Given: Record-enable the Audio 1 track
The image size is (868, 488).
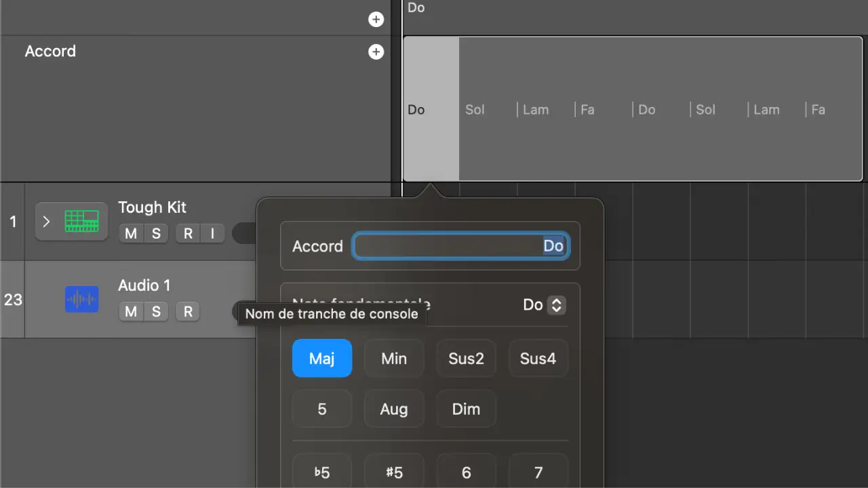Looking at the screenshot, I should 188,312.
